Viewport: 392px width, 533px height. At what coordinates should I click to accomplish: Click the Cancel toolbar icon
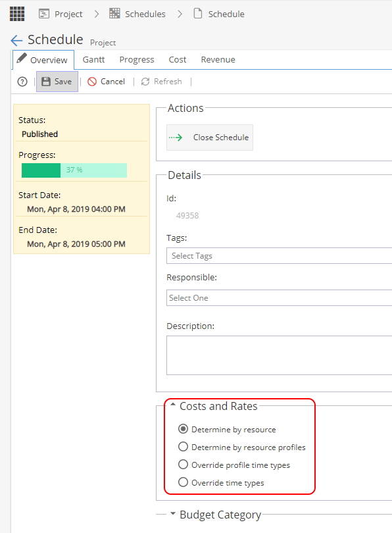(x=92, y=82)
